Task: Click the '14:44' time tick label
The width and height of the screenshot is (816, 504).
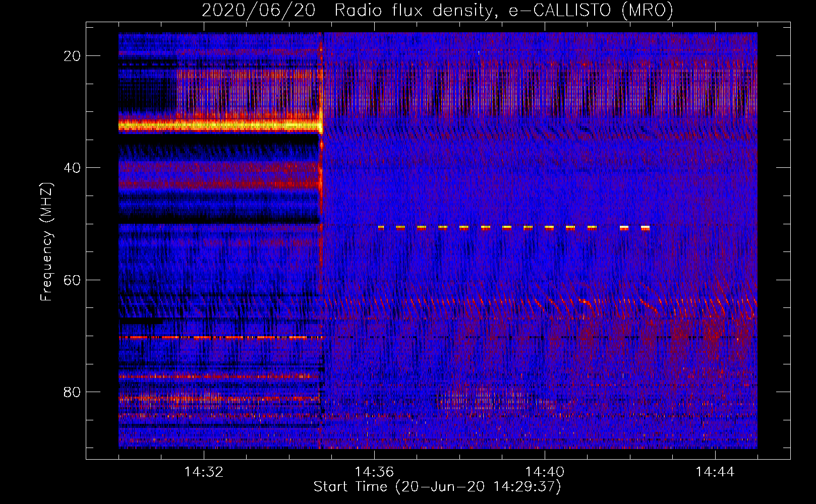Action: tap(715, 472)
